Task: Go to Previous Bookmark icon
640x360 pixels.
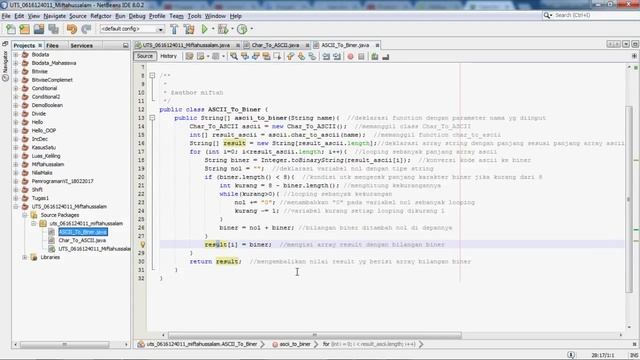Action: (290, 56)
